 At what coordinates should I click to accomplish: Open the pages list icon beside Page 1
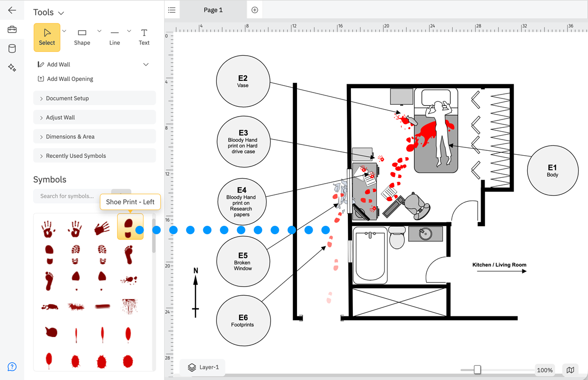[171, 10]
